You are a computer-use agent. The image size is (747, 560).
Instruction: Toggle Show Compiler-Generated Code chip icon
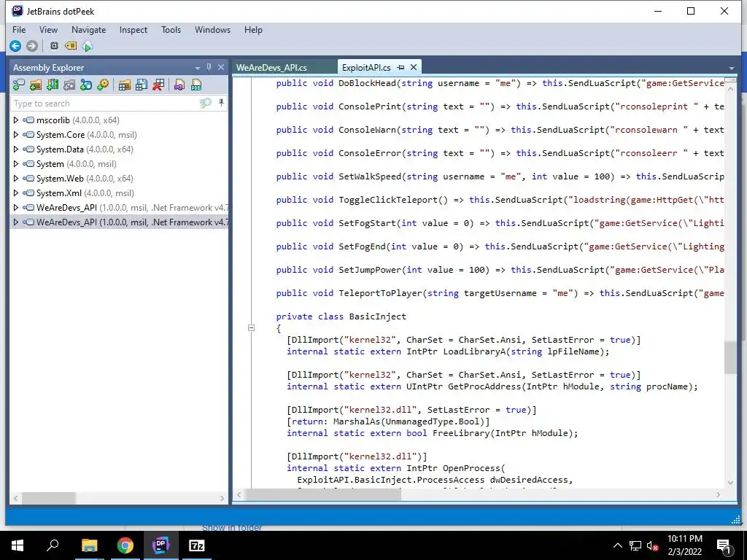[54, 46]
